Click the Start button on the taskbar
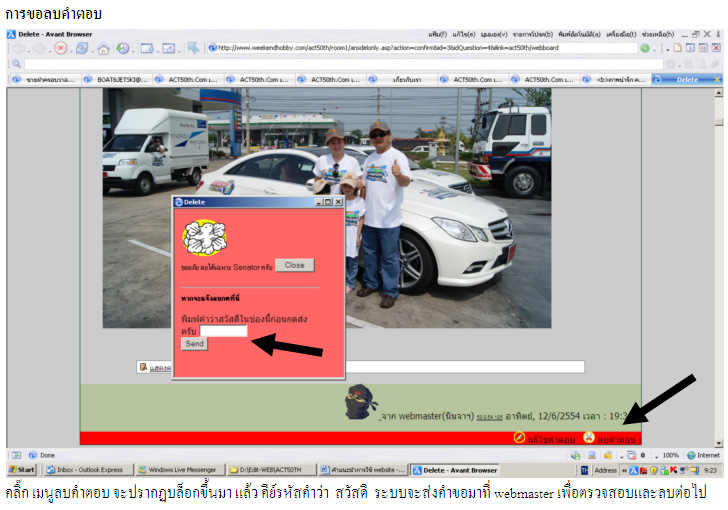728x510 pixels. (x=21, y=469)
